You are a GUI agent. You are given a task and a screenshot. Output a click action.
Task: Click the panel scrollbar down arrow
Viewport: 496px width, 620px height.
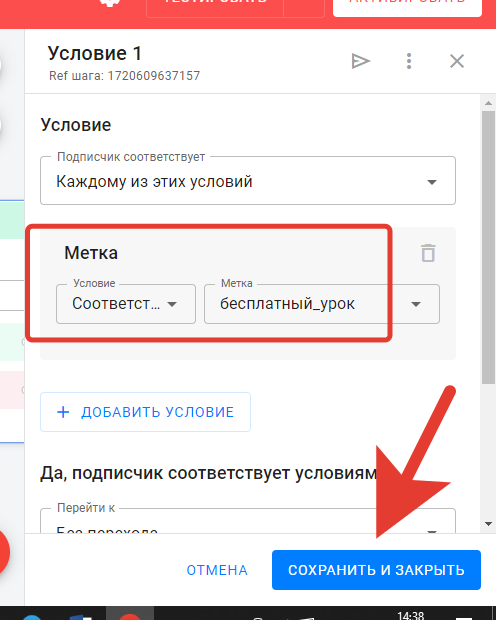coord(488,524)
